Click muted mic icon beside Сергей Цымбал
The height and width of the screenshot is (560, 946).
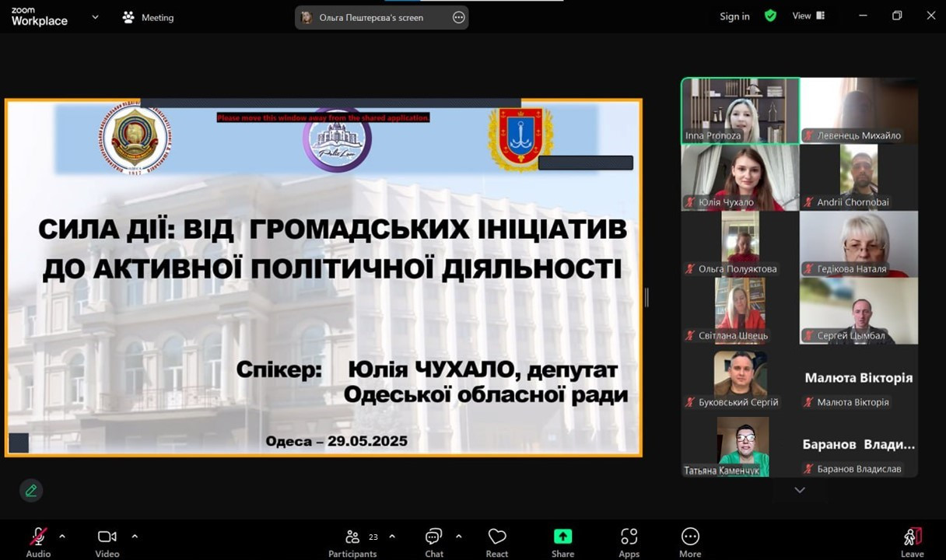[809, 336]
